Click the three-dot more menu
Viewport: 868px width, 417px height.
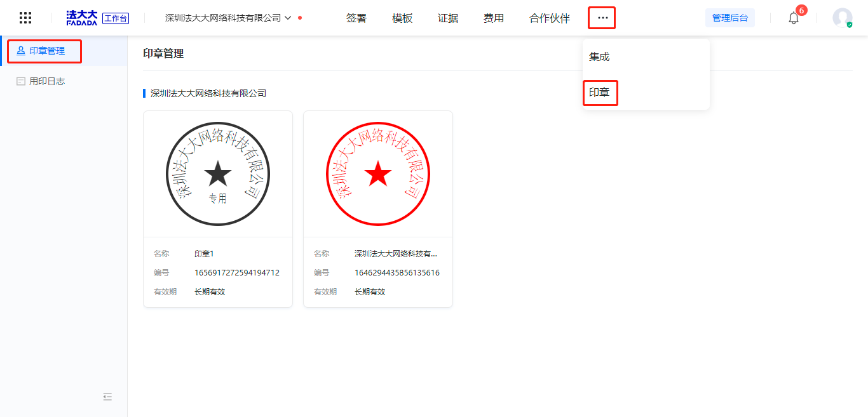point(602,18)
